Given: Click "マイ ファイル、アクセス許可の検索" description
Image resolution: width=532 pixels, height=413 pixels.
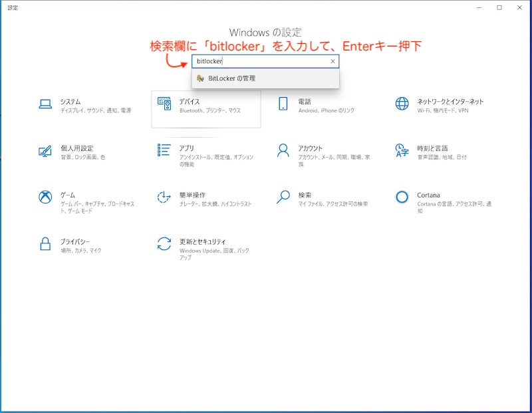Looking at the screenshot, I should (x=333, y=204).
